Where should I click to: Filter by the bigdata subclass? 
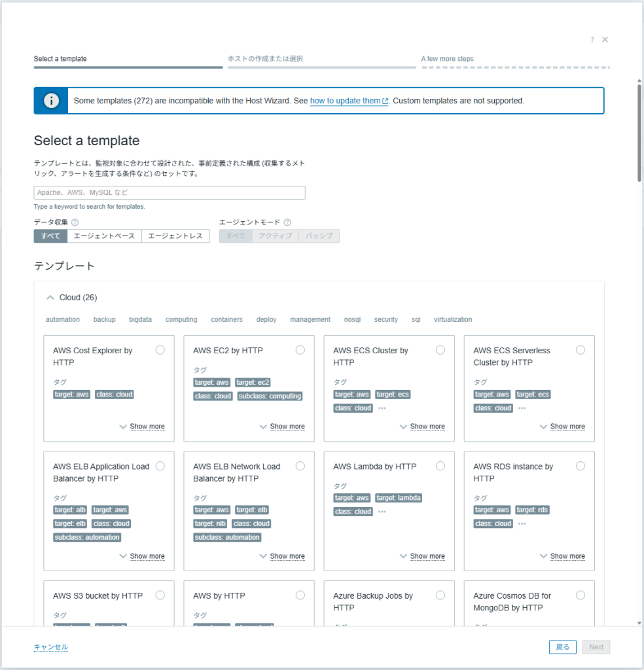[141, 319]
